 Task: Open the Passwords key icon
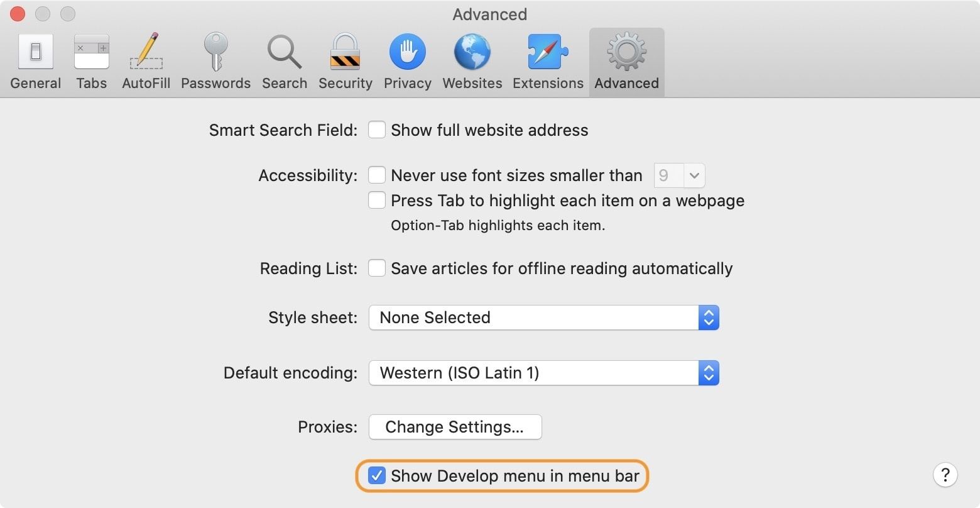215,52
